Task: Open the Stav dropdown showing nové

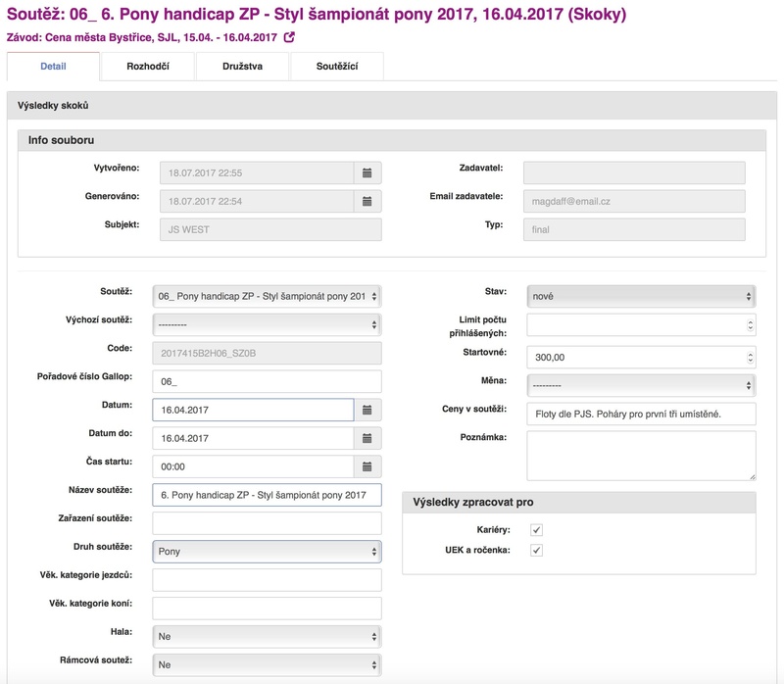Action: [x=641, y=296]
